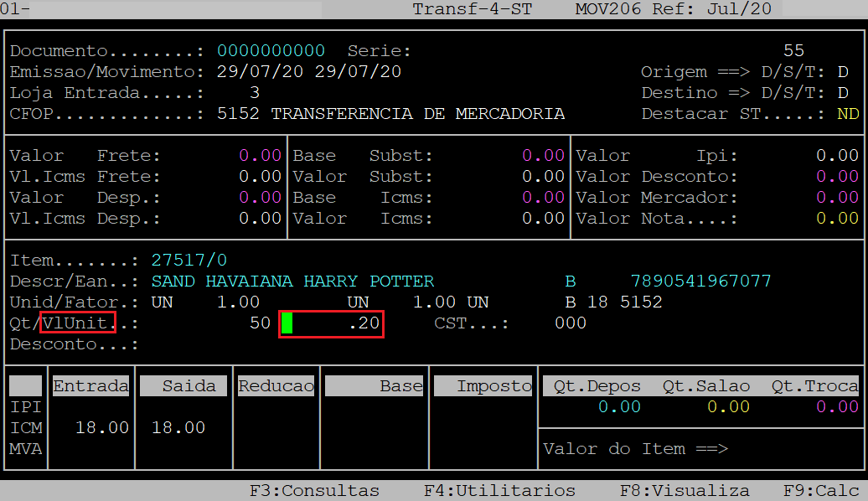Viewport: 868px width, 501px height.
Task: Click the Entrada column header
Action: click(91, 386)
